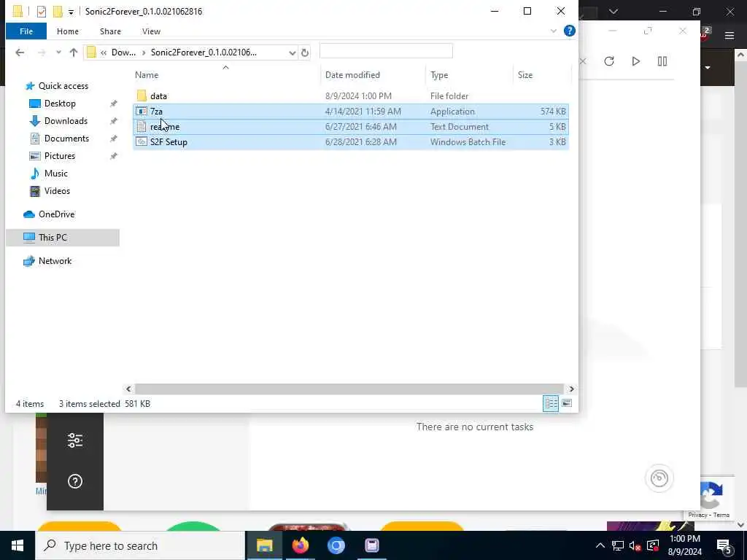
Task: Go up one folder level
Action: tap(74, 52)
